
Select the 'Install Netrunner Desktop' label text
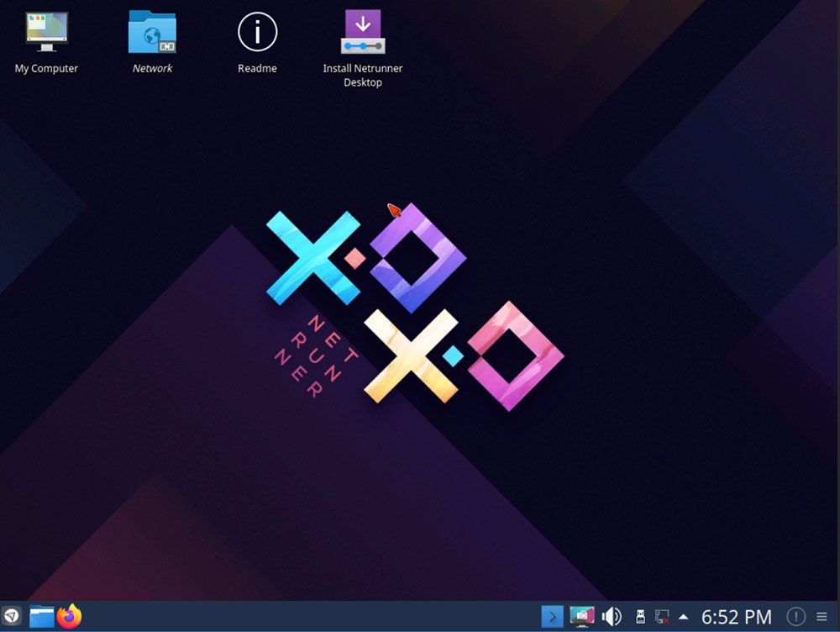[363, 76]
